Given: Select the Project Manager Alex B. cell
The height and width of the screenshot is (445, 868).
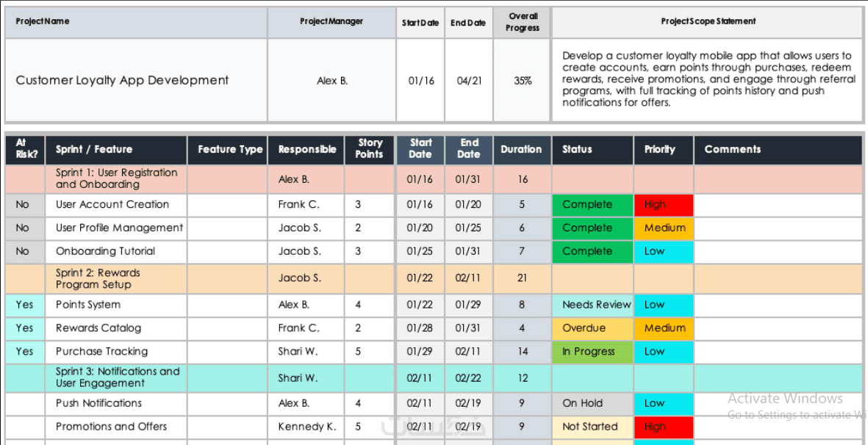Looking at the screenshot, I should pyautogui.click(x=332, y=81).
